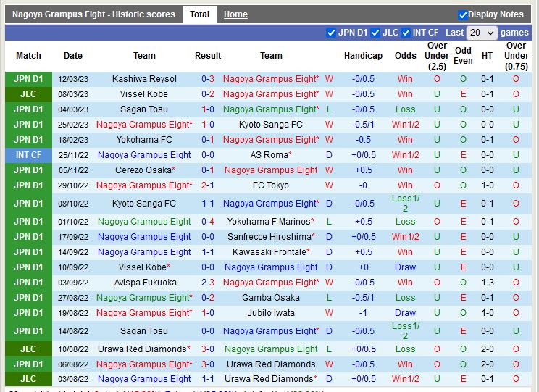Uncheck the JPN D1 league filter
539x392 pixels.
[x=331, y=33]
